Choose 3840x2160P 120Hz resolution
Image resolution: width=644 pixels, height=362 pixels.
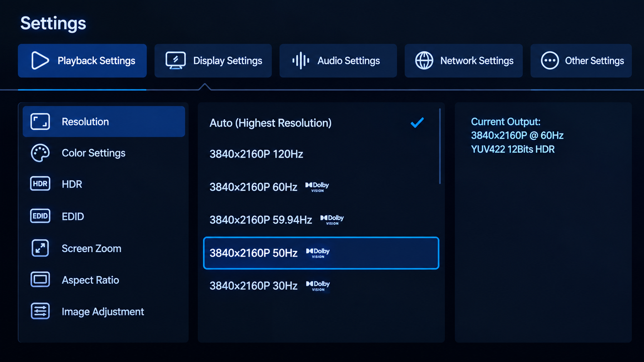tap(321, 154)
